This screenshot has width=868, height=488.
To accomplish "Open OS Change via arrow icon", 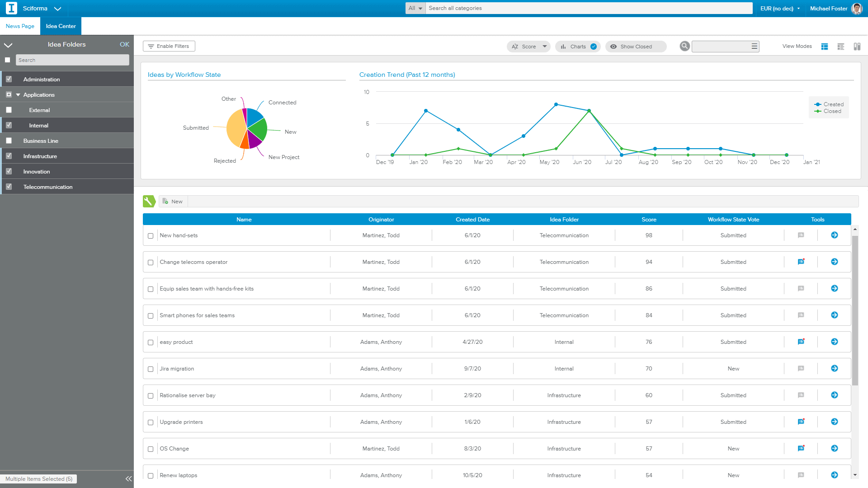I will coord(835,448).
